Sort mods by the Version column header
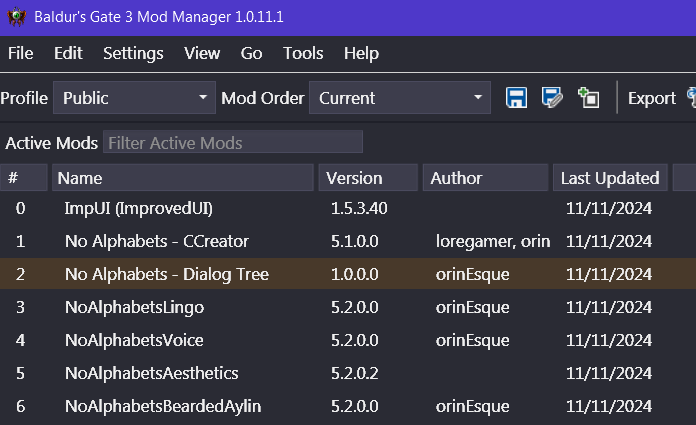This screenshot has height=425, width=696. point(368,178)
